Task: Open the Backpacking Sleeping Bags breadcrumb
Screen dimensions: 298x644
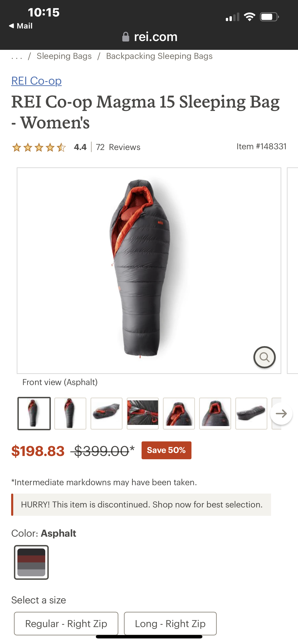Action: coord(159,56)
